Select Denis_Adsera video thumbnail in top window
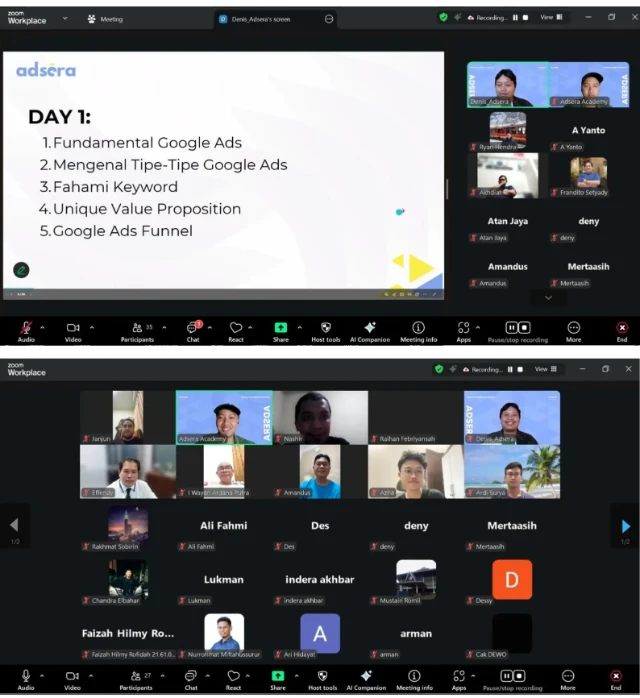 (508, 85)
